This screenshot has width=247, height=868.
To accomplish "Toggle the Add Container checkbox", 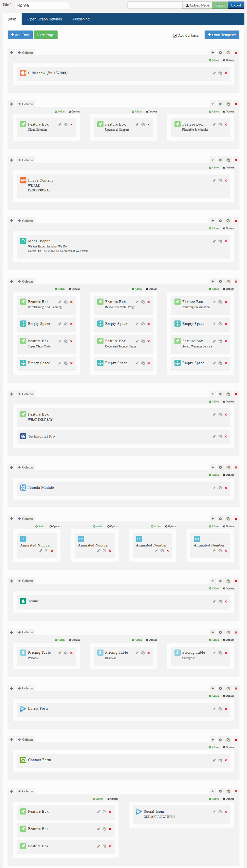I will tap(175, 36).
